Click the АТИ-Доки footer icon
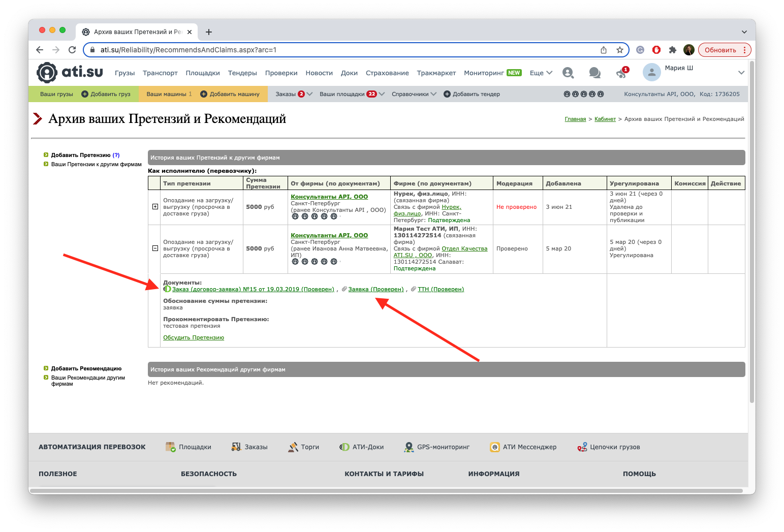This screenshot has height=532, width=784. click(x=344, y=447)
